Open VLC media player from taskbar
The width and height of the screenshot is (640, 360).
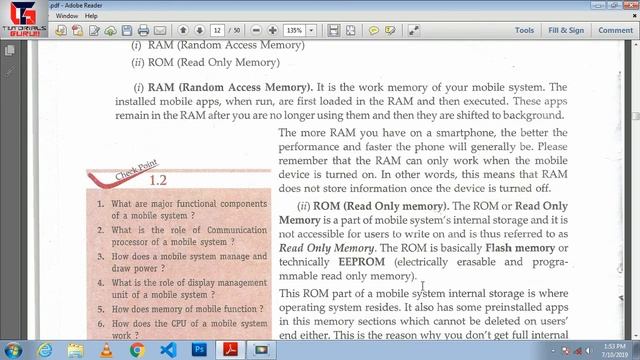[x=106, y=350]
